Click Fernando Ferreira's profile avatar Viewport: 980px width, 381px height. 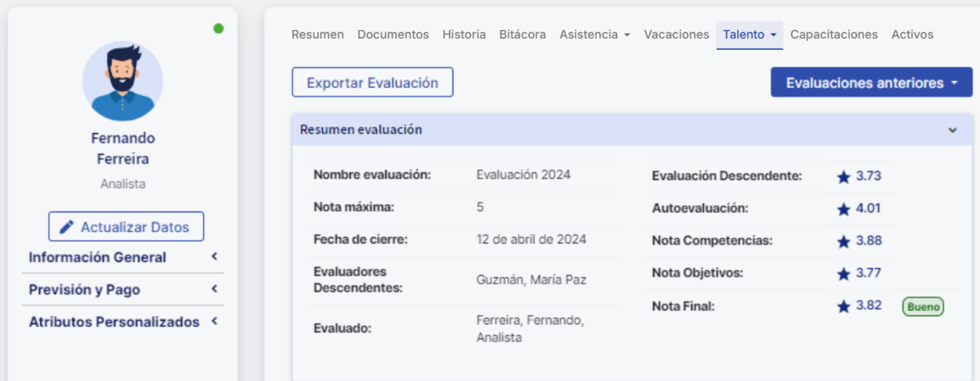pos(122,81)
